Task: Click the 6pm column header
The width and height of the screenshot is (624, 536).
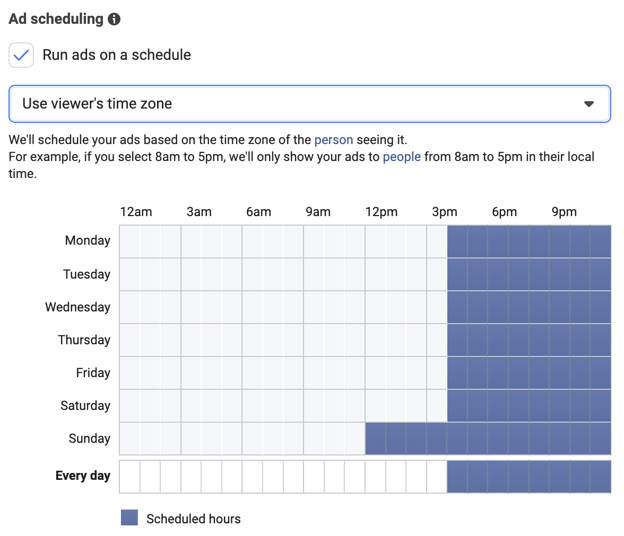Action: 504,212
